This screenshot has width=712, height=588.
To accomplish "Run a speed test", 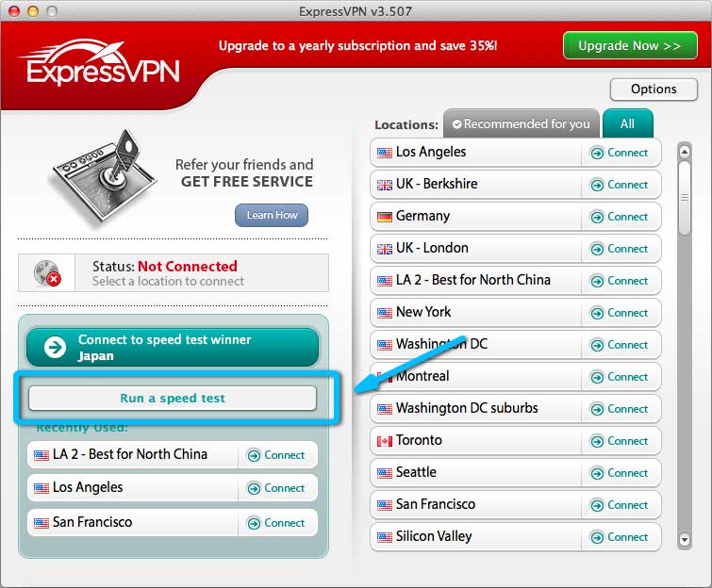I will [x=173, y=399].
